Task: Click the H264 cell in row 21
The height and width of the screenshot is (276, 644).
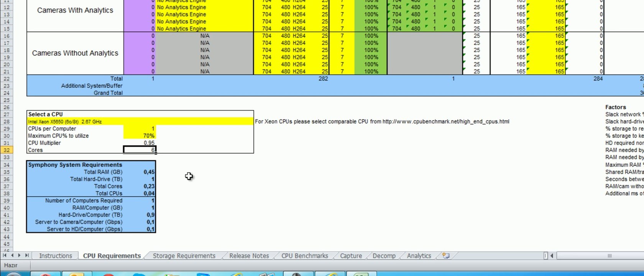Action: (299, 71)
